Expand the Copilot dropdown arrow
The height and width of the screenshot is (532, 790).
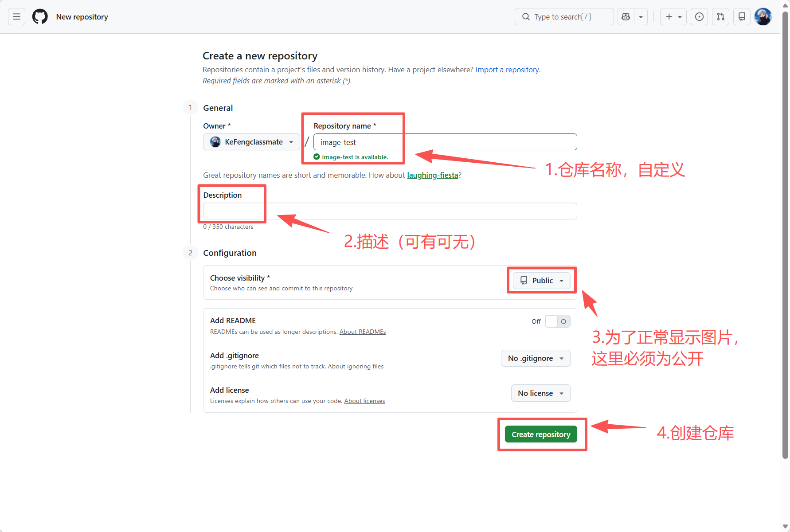[x=641, y=17]
